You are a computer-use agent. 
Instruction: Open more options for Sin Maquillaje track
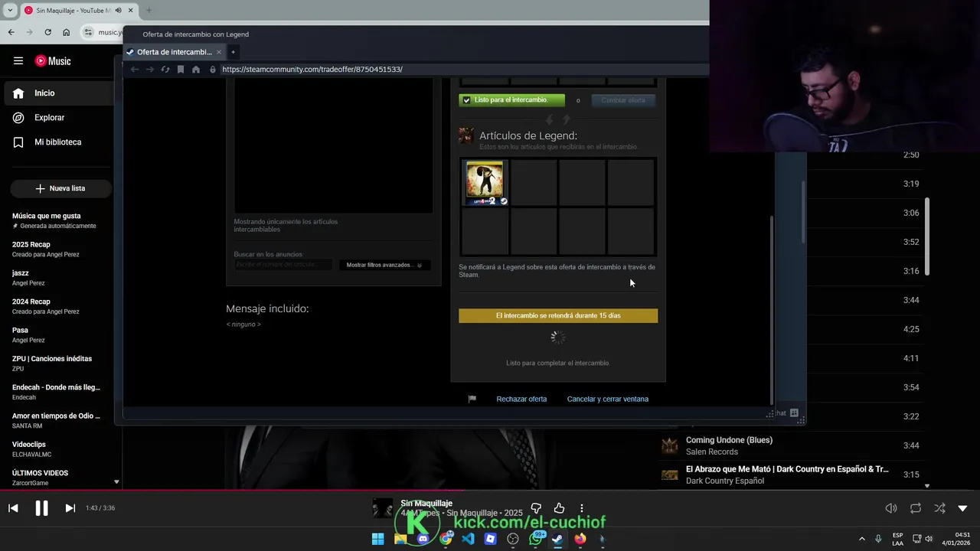click(x=582, y=508)
